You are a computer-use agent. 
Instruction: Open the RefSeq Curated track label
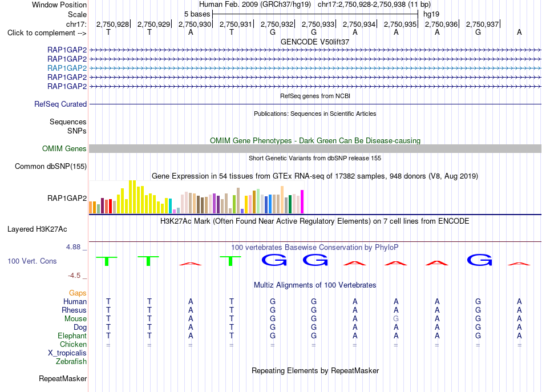60,104
